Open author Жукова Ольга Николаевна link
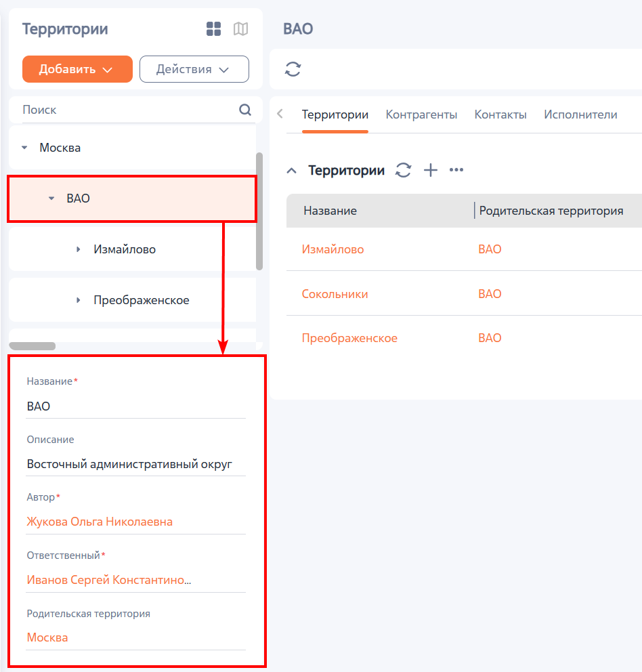642x672 pixels. 100,522
